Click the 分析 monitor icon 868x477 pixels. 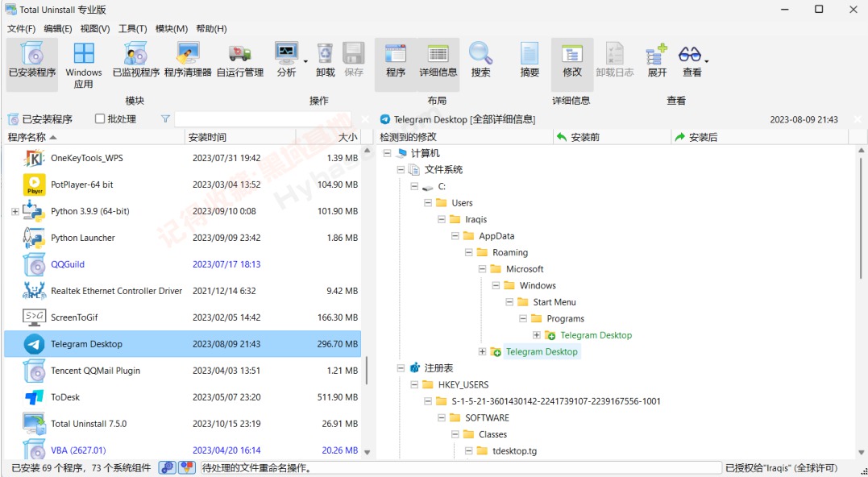point(286,54)
